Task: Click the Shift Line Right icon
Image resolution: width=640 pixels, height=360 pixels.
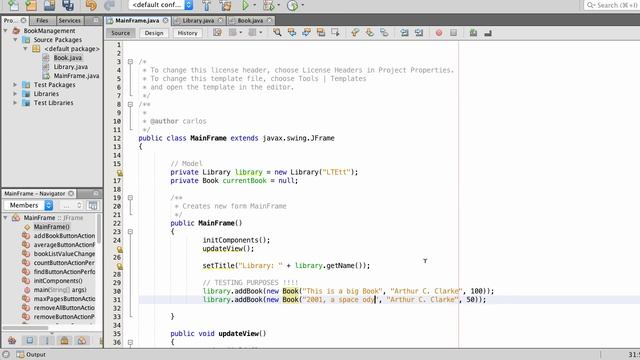Action: click(x=419, y=33)
